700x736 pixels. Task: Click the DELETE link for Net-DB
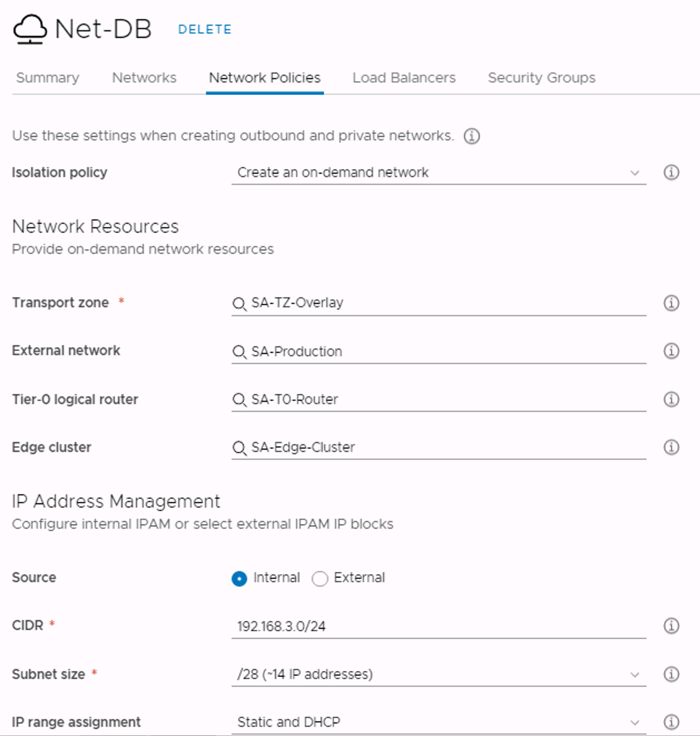click(205, 30)
